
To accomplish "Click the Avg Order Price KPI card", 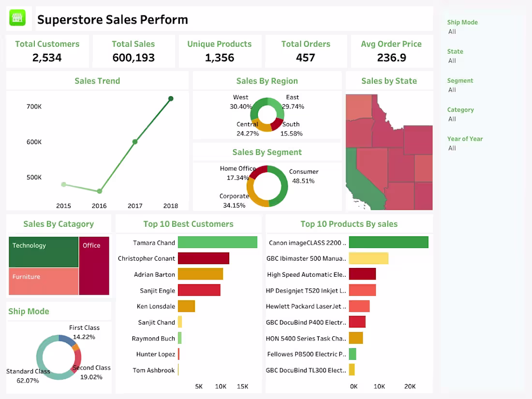I will tap(392, 51).
